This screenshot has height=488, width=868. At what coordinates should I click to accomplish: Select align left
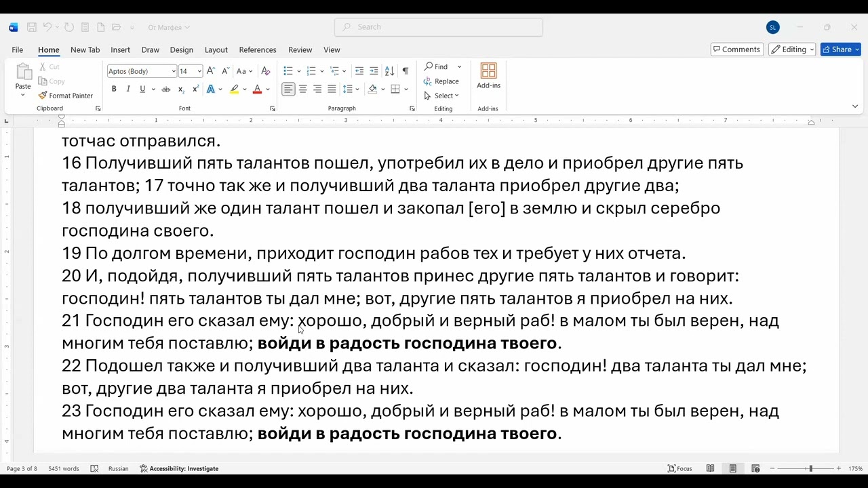(289, 89)
